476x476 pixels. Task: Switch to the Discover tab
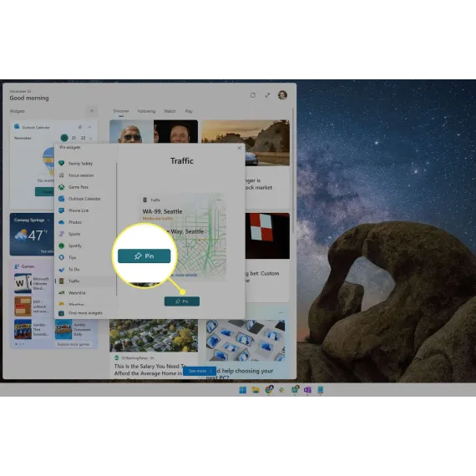pyautogui.click(x=121, y=111)
